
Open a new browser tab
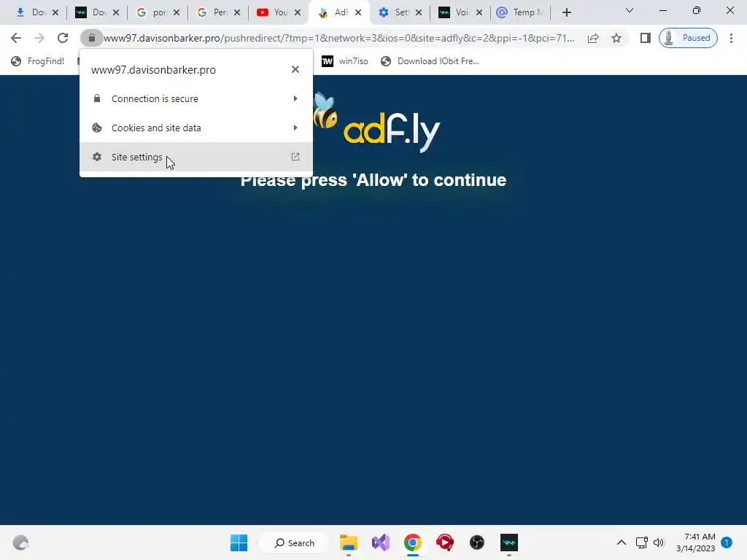pyautogui.click(x=566, y=12)
